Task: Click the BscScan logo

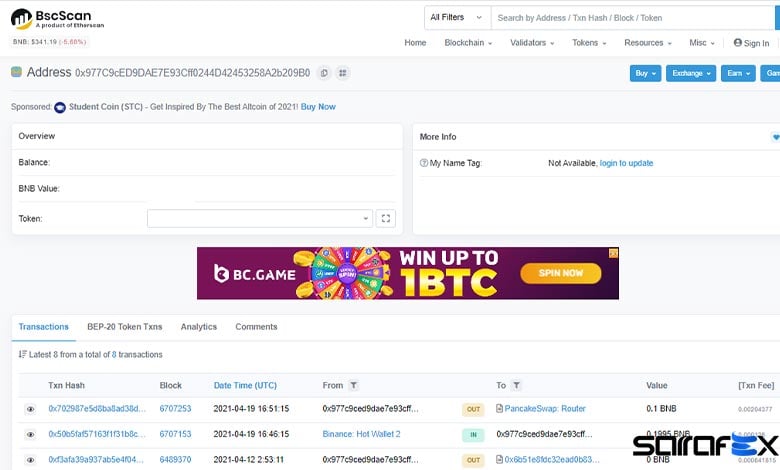Action: pyautogui.click(x=57, y=18)
